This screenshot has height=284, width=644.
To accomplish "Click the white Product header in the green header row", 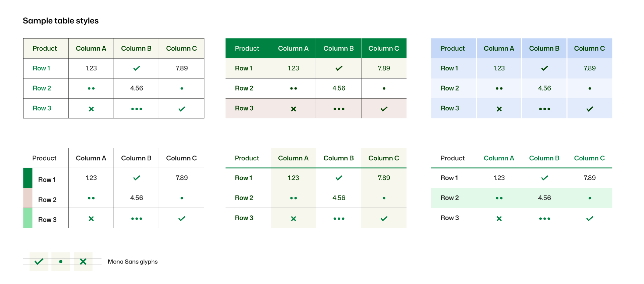I will click(247, 49).
